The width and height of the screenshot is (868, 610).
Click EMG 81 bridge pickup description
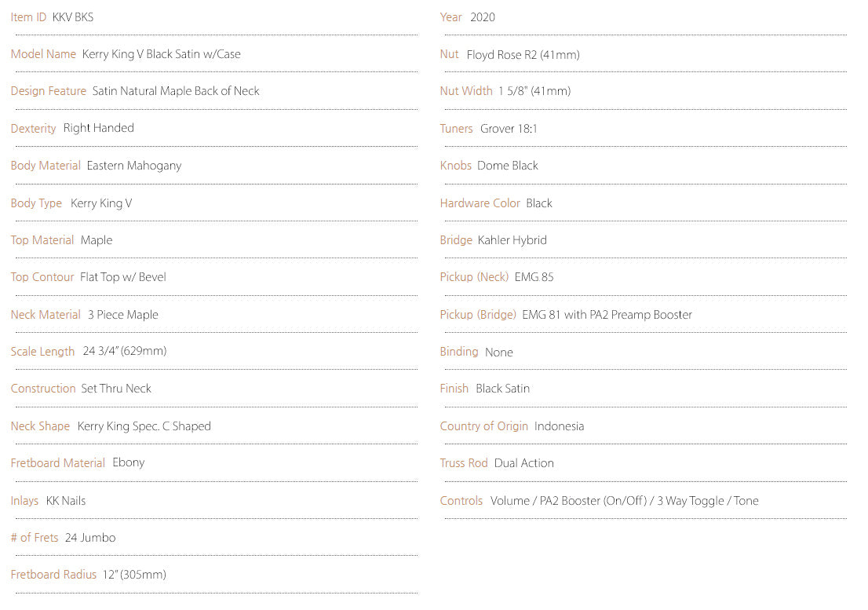click(x=607, y=314)
